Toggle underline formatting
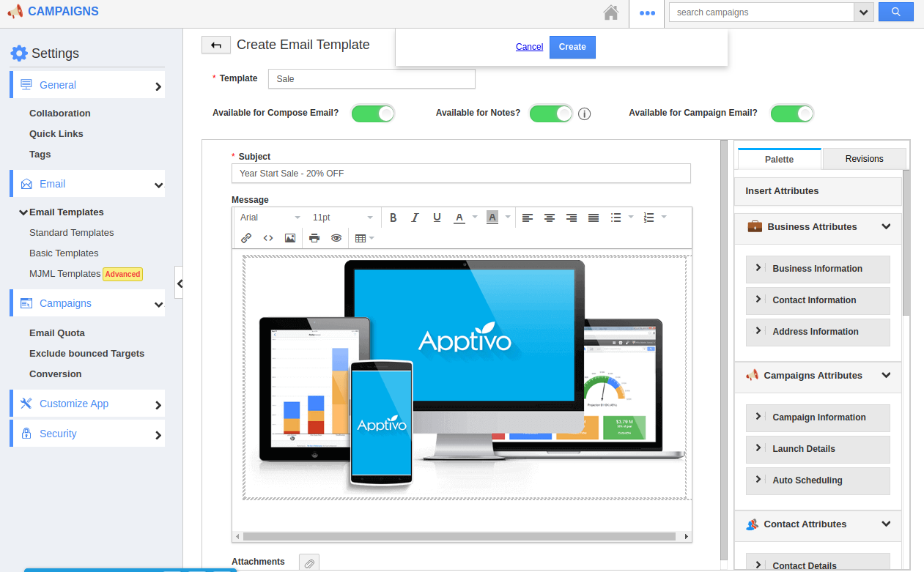Screen dimensions: 924x572 click(x=437, y=218)
